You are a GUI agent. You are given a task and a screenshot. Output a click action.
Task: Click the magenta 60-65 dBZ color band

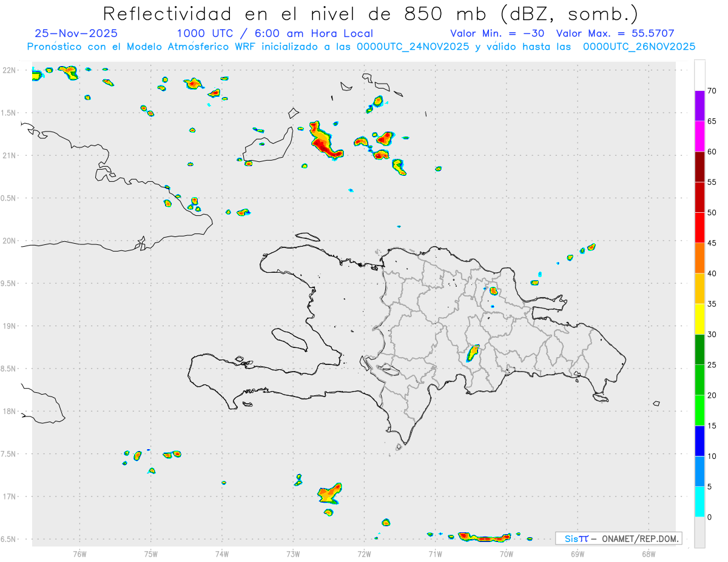pyautogui.click(x=699, y=136)
